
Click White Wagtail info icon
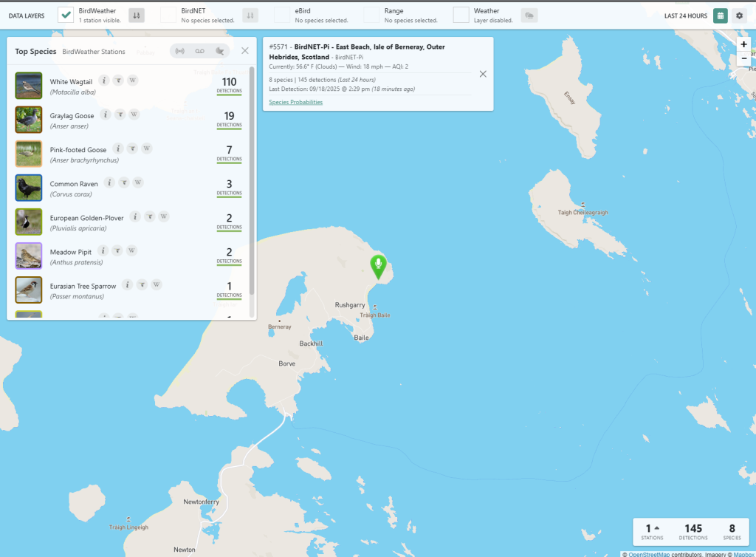click(104, 81)
